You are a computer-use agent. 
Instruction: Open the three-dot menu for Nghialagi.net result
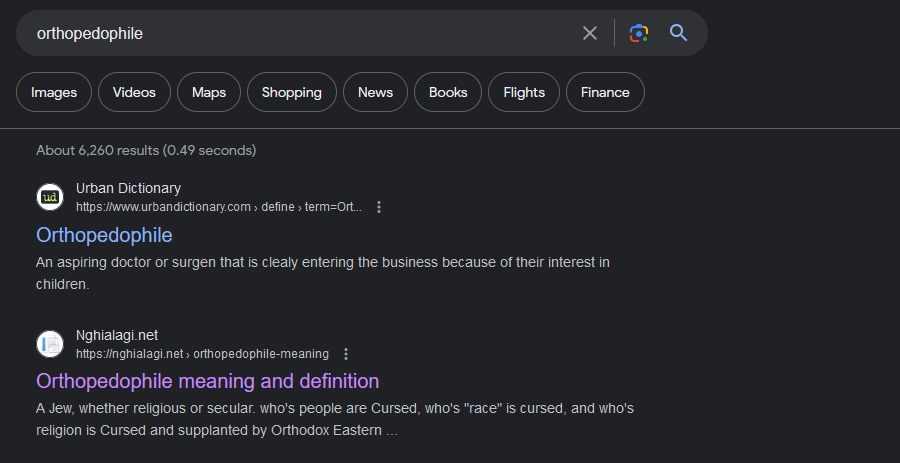346,354
